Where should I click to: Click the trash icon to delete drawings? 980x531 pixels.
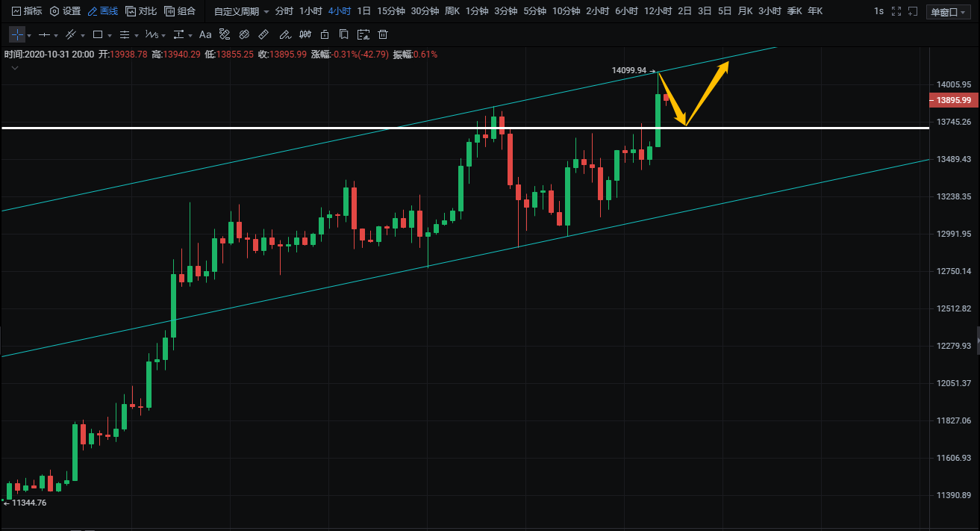tap(383, 35)
